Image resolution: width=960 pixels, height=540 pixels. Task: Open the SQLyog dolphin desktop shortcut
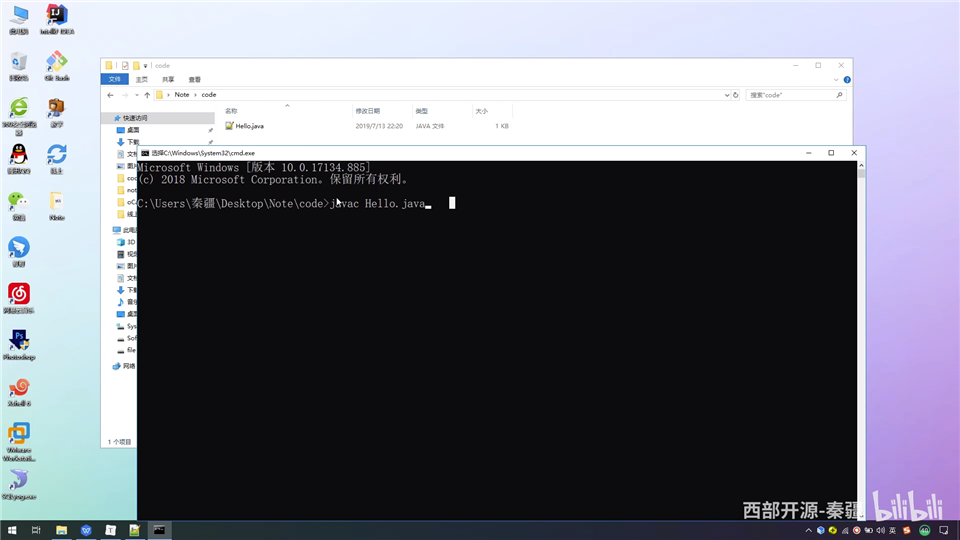click(x=19, y=484)
